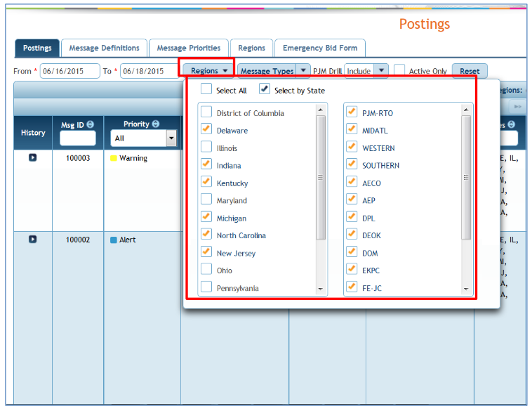
Task: Click the Msg ID filter input field
Action: 77,138
